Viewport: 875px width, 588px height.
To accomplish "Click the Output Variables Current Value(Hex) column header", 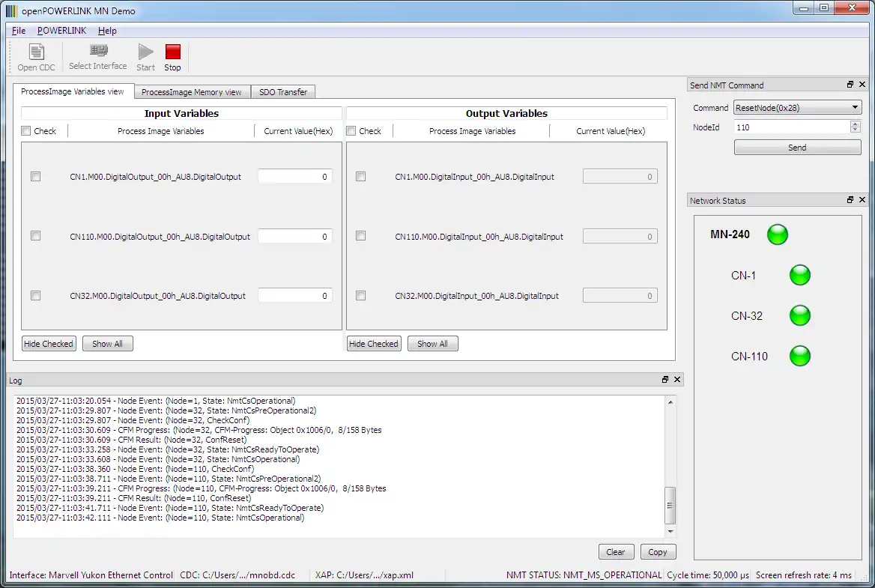I will pos(611,131).
